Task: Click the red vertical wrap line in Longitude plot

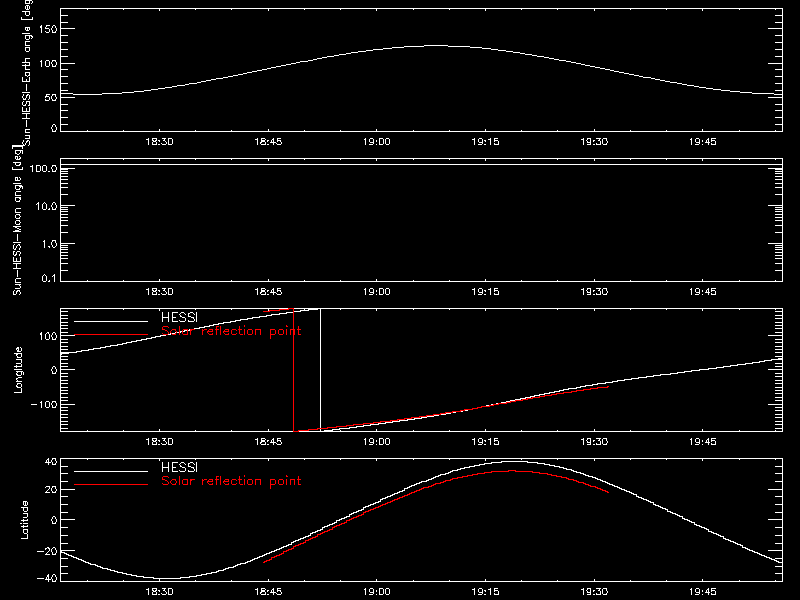Action: point(293,370)
